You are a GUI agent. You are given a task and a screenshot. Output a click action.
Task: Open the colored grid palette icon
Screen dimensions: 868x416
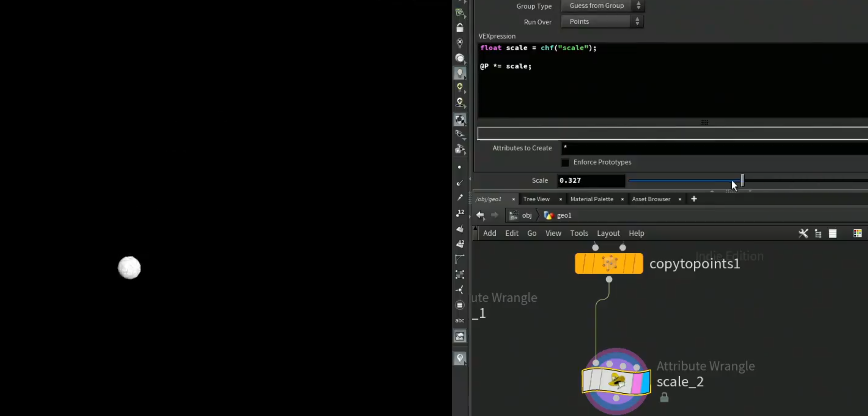click(x=857, y=234)
